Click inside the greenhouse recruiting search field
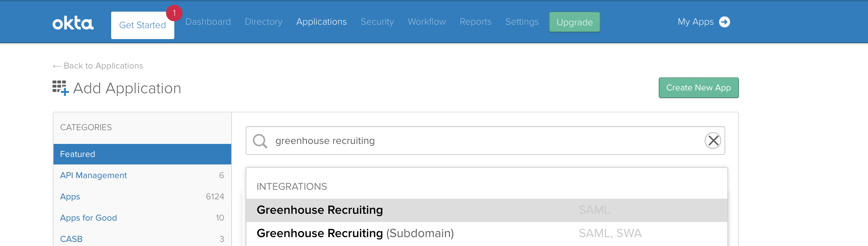The width and height of the screenshot is (868, 246). pos(480,141)
